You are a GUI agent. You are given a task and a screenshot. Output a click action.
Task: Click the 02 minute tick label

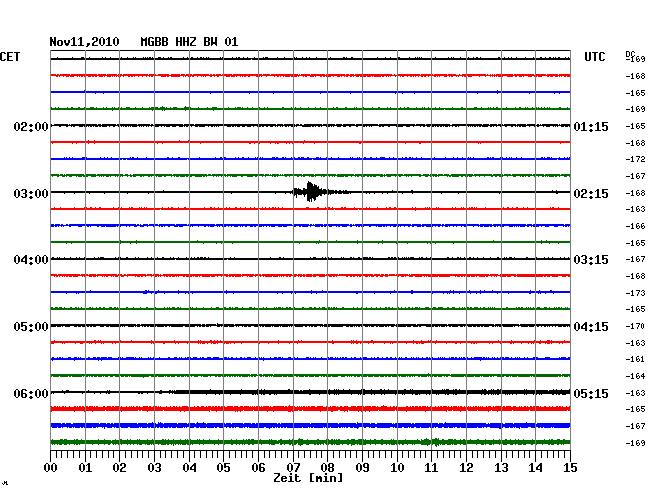[x=119, y=467]
